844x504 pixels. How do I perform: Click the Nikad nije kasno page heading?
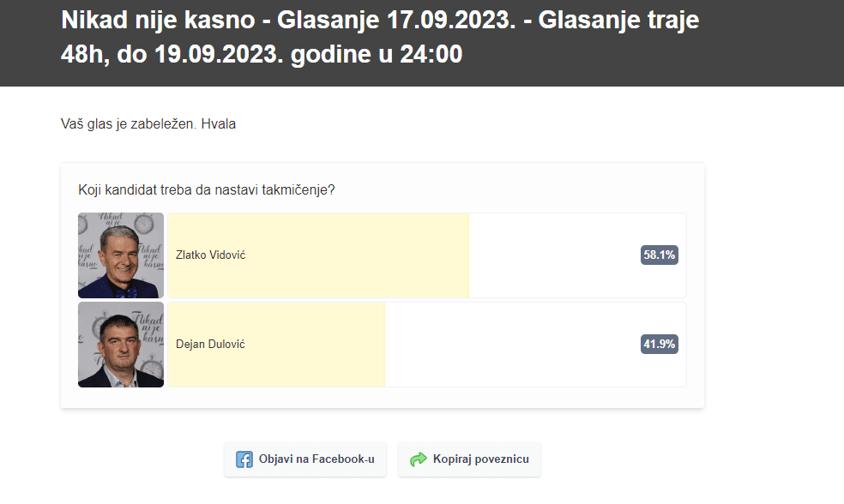click(x=379, y=37)
